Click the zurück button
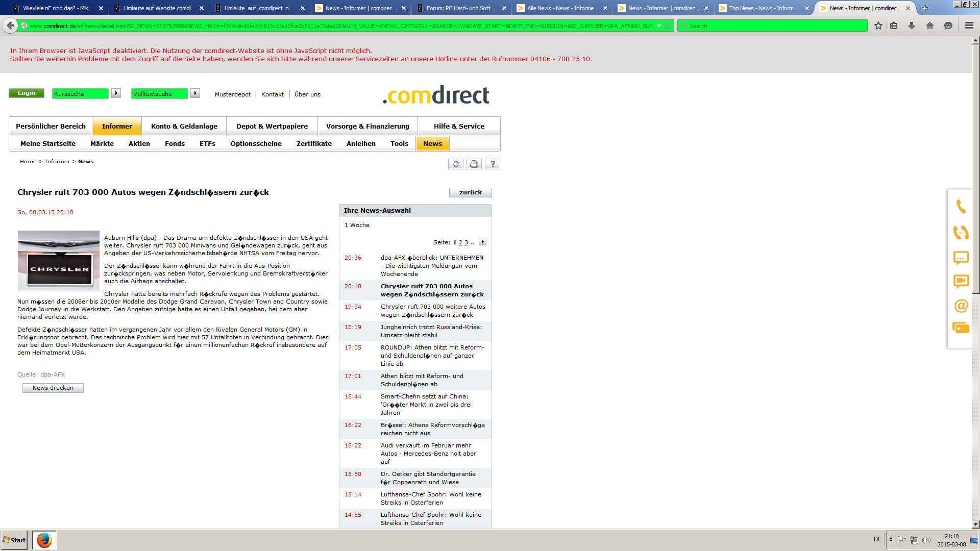 (x=470, y=192)
